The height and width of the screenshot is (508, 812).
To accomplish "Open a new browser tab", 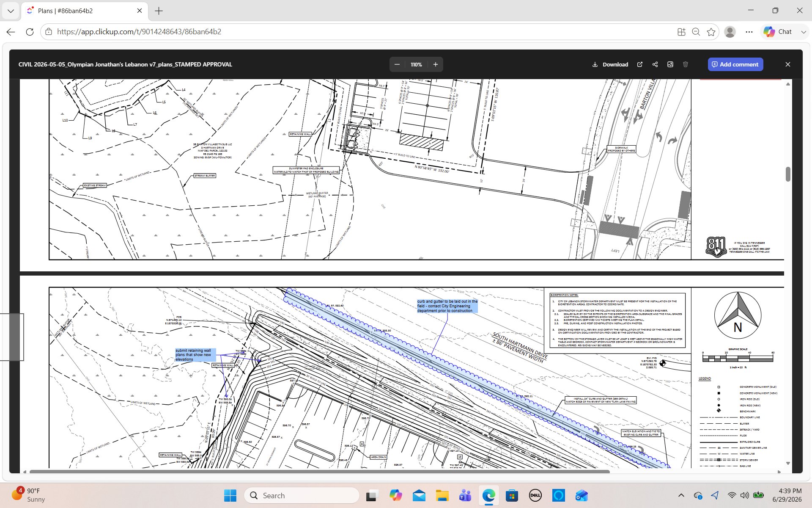I will pyautogui.click(x=159, y=11).
